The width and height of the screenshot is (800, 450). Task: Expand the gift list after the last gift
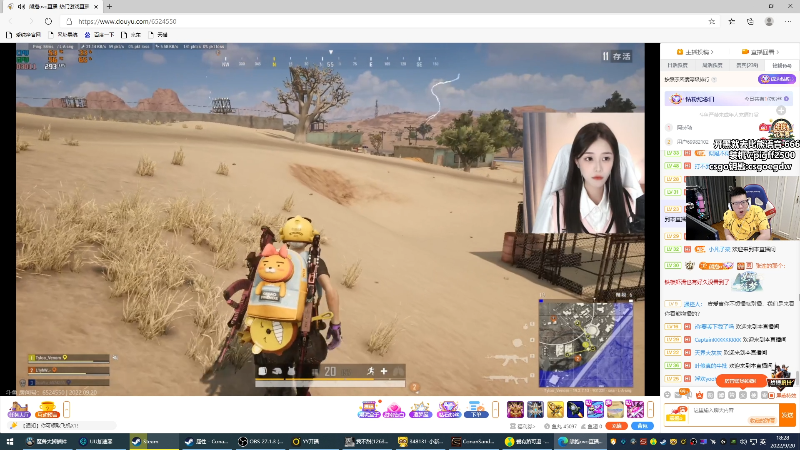click(651, 409)
